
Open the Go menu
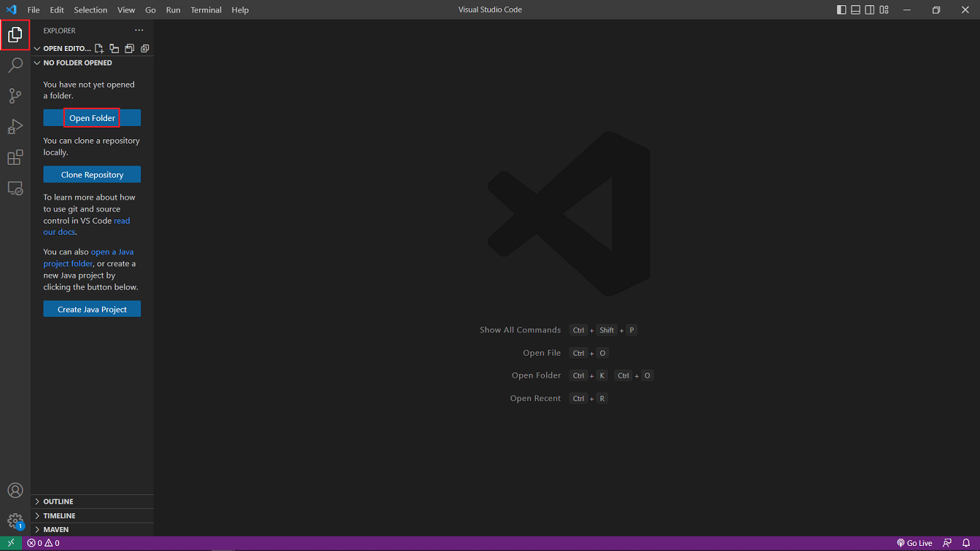click(150, 10)
